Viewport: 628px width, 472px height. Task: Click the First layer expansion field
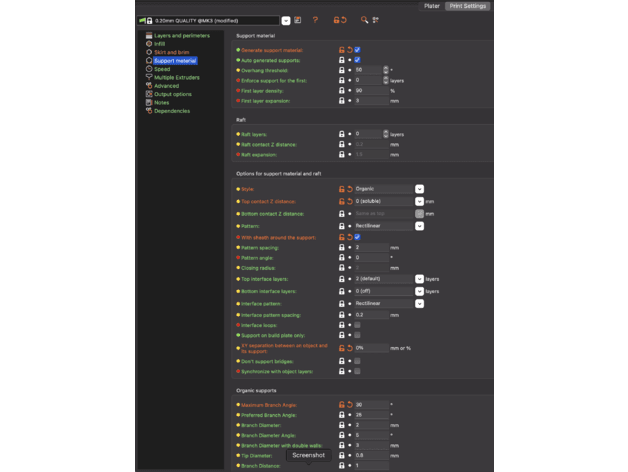pos(371,101)
